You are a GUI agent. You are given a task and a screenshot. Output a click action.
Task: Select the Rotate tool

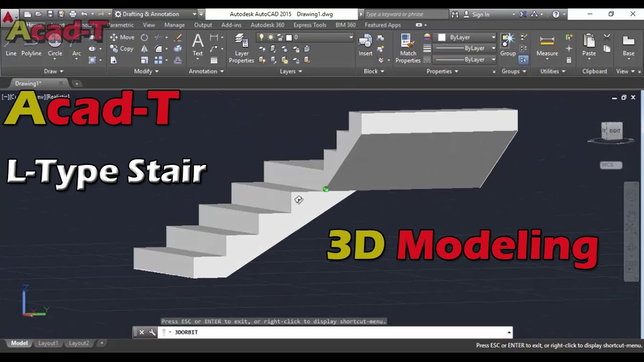coord(144,37)
